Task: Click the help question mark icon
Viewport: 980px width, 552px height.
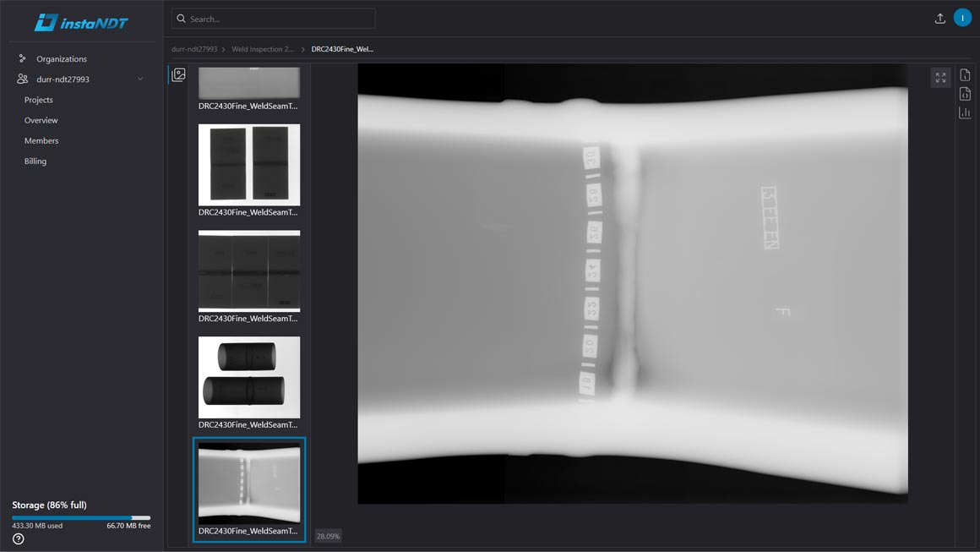Action: click(x=18, y=538)
